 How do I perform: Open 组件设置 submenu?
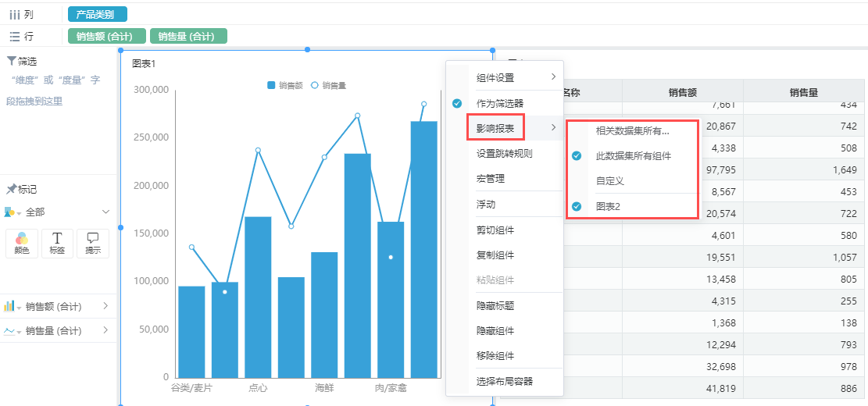click(x=516, y=77)
